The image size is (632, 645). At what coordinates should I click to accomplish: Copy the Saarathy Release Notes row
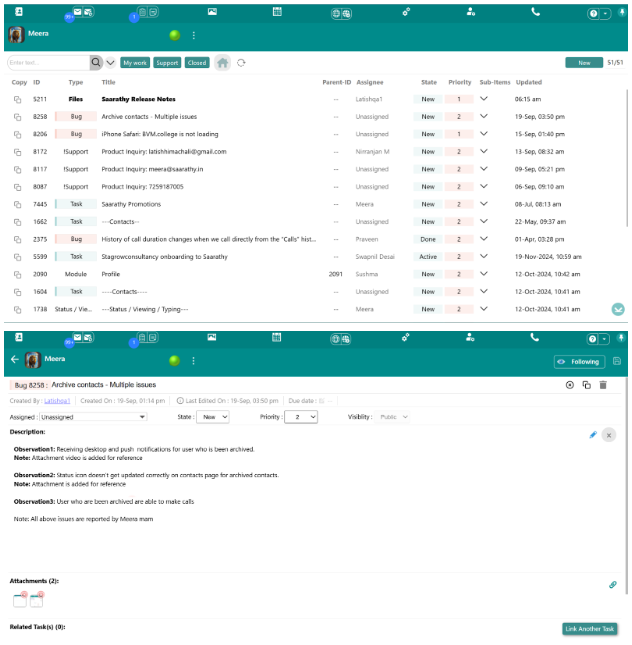click(17, 99)
